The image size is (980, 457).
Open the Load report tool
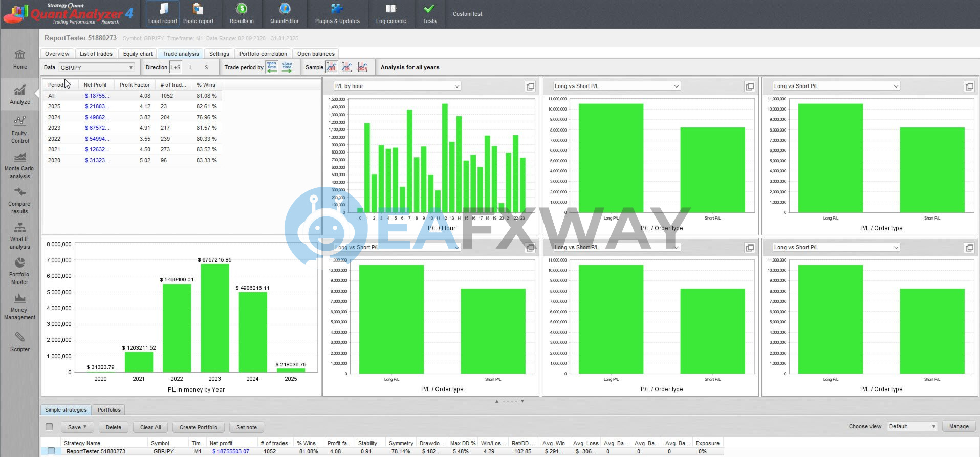163,14
